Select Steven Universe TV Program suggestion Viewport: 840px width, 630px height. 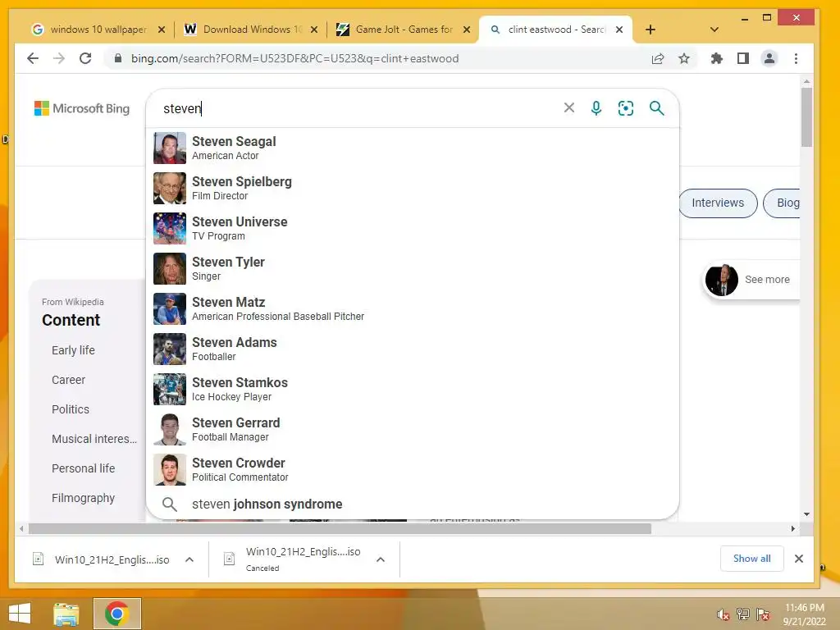413,228
